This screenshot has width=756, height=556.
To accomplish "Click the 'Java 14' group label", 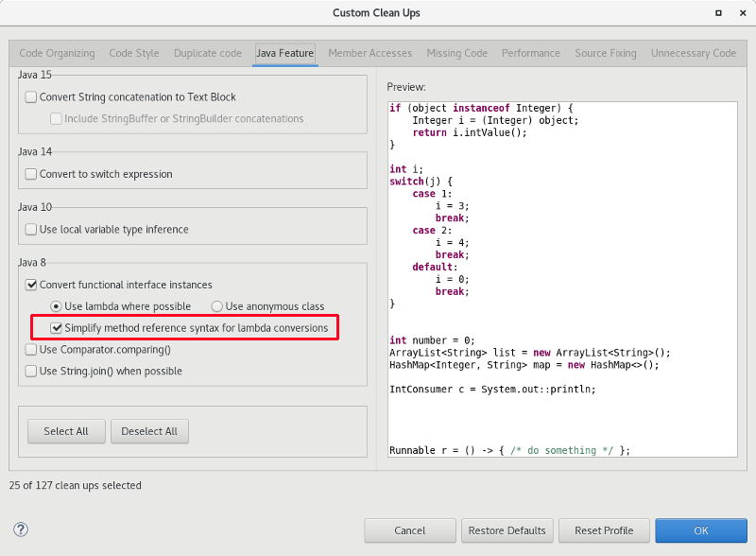I will 35,151.
